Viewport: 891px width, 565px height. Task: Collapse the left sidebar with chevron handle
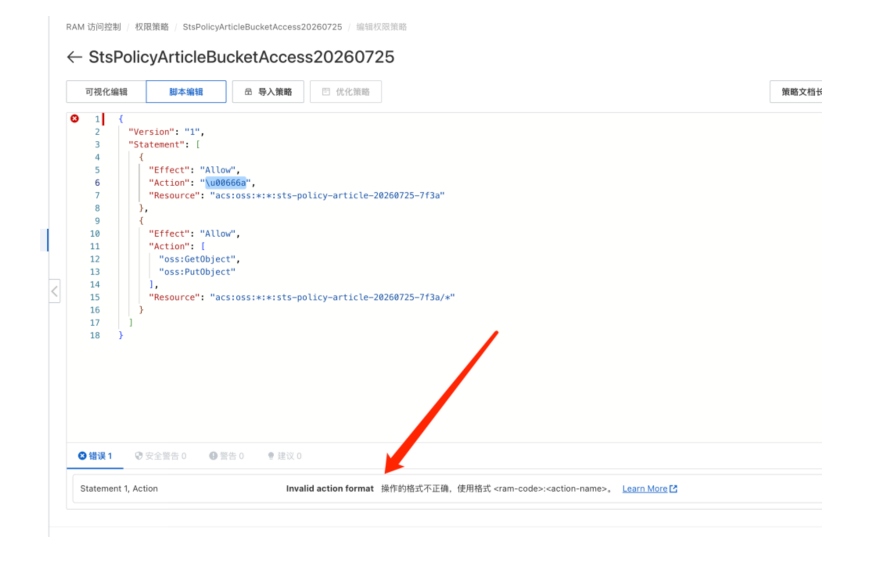tap(55, 292)
